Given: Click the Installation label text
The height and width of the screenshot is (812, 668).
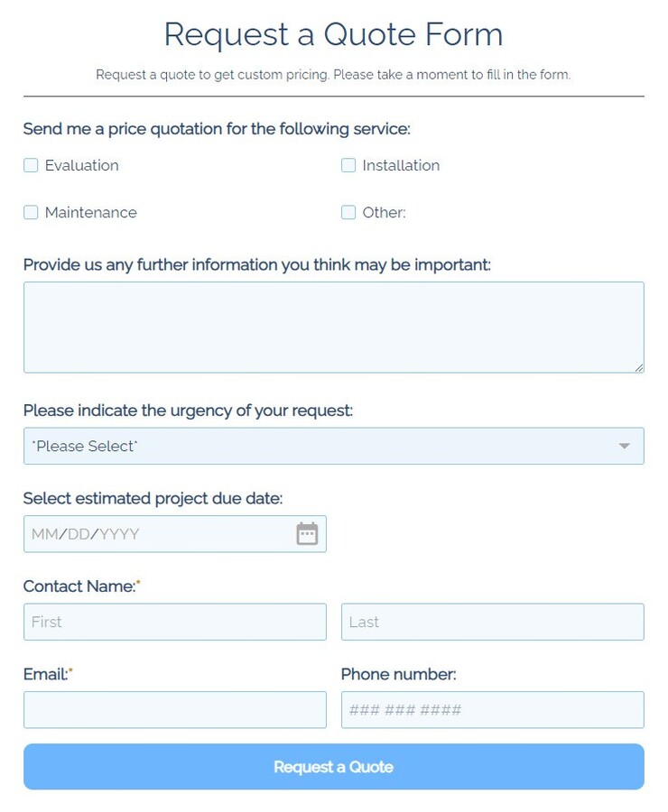Looking at the screenshot, I should click(x=401, y=165).
